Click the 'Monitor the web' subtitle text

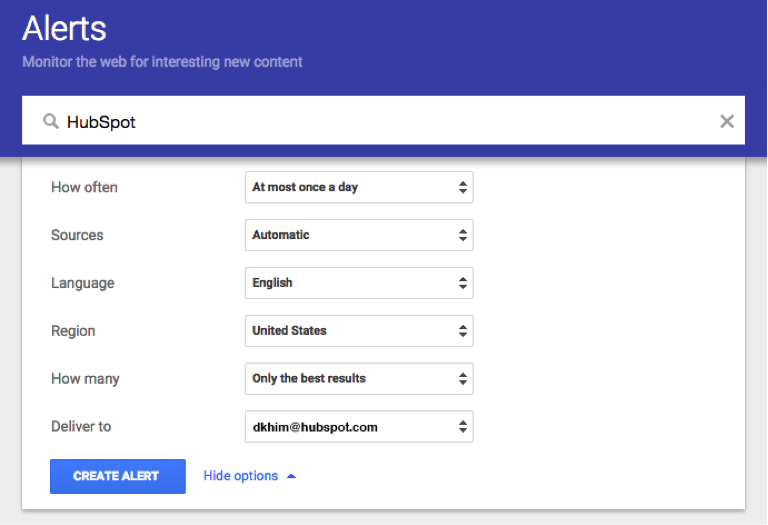click(x=162, y=62)
